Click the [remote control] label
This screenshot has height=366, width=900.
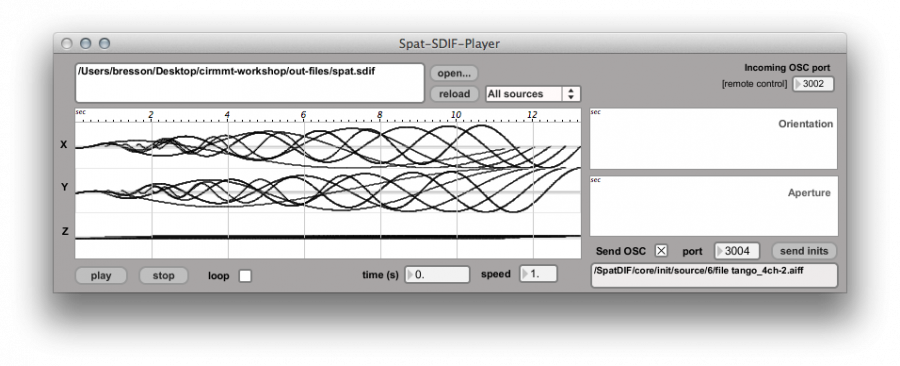click(754, 84)
